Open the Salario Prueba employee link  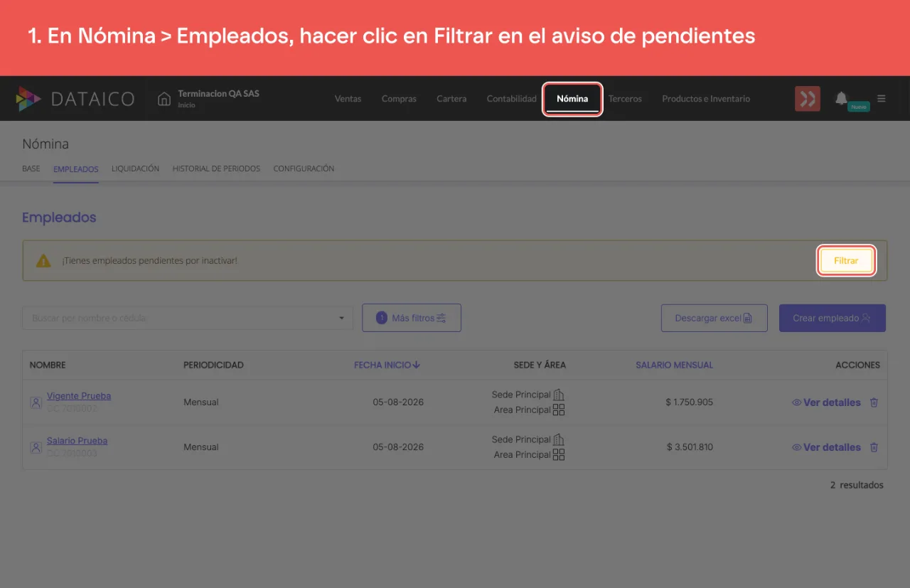[x=77, y=441]
